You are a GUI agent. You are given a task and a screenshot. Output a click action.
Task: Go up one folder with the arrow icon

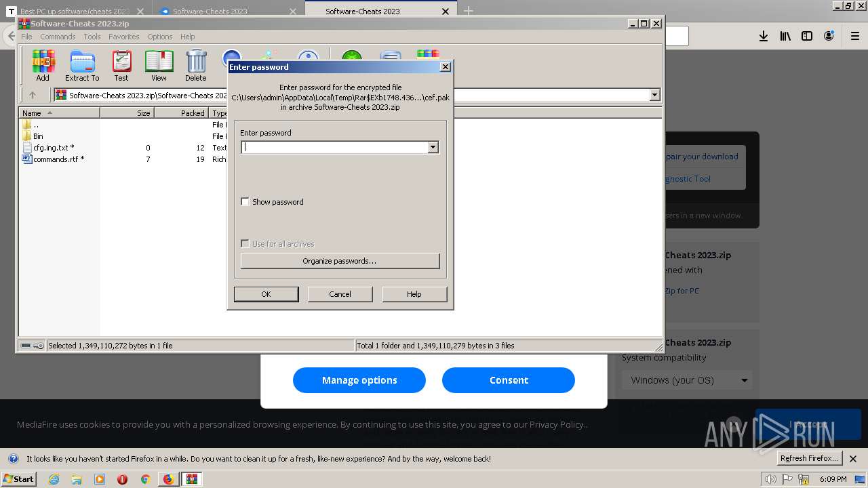coord(32,95)
